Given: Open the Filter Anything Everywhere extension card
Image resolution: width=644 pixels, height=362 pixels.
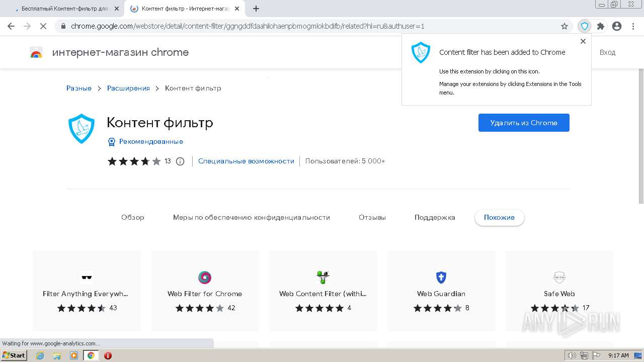Looking at the screenshot, I should [x=87, y=291].
